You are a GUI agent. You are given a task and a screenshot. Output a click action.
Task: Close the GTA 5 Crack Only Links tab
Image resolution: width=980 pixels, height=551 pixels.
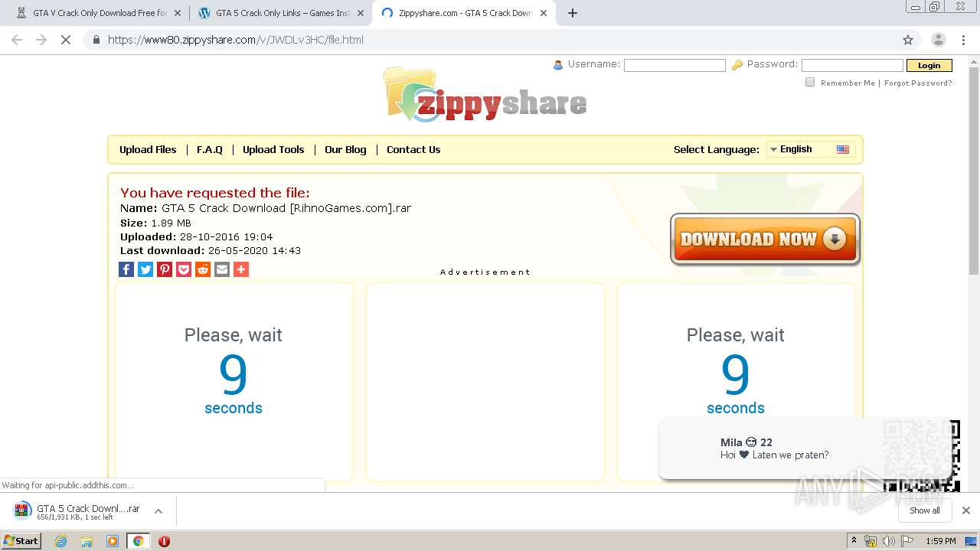pyautogui.click(x=360, y=13)
